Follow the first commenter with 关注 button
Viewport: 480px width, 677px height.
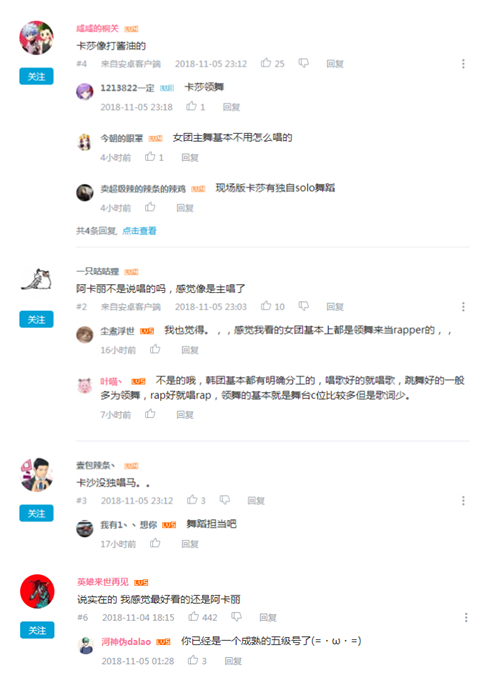click(x=36, y=76)
